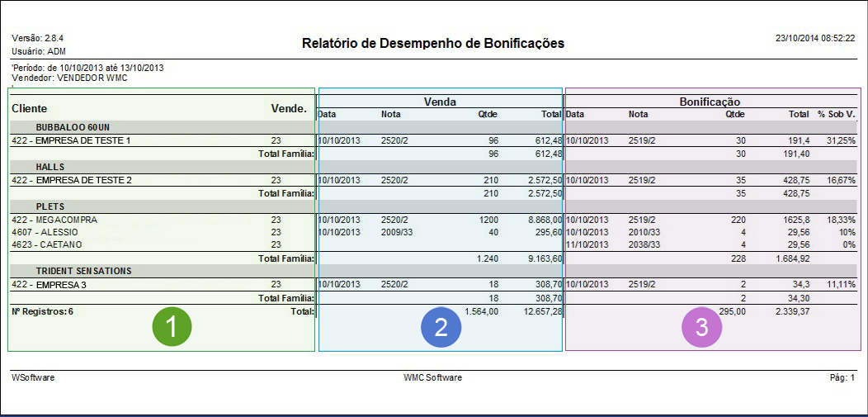This screenshot has width=868, height=417.
Task: Click the Cliente column header
Action: point(30,108)
